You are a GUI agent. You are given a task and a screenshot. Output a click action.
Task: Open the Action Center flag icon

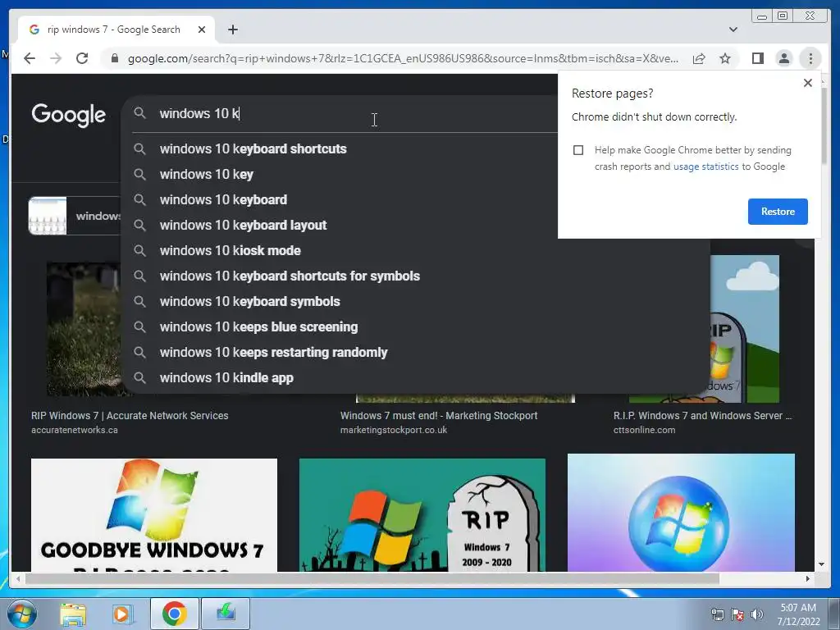[x=737, y=614]
